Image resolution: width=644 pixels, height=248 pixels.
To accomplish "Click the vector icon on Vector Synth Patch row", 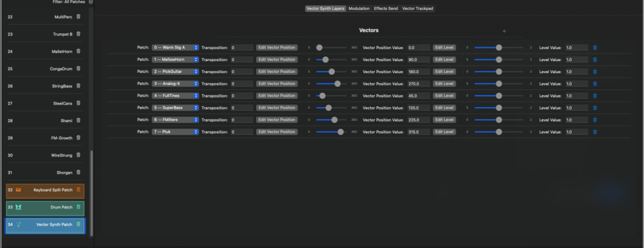I will (x=18, y=225).
